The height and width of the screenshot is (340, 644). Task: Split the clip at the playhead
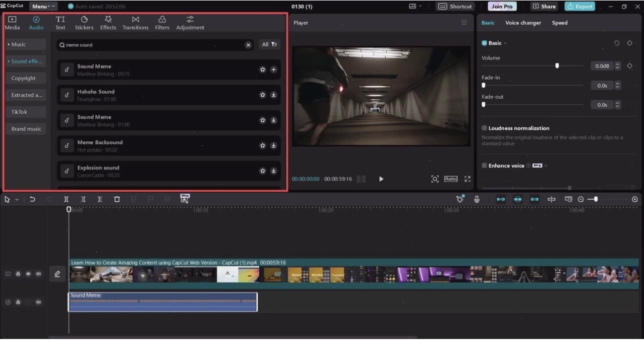click(x=66, y=199)
